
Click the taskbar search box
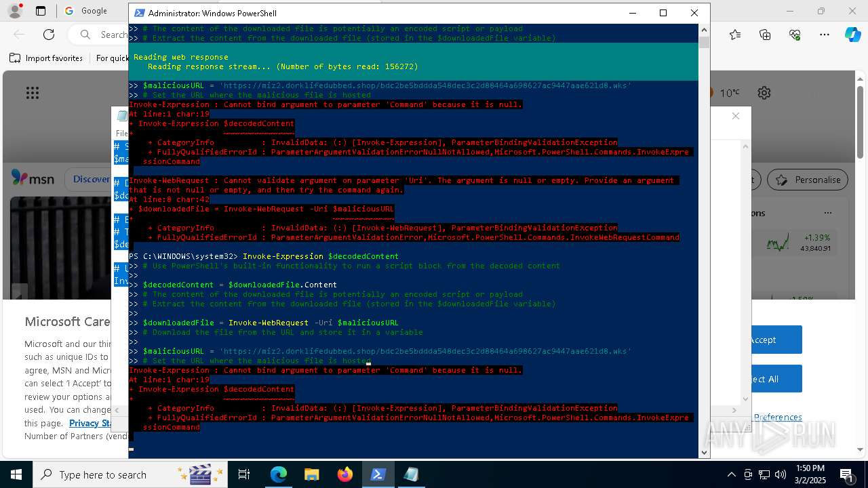[131, 474]
